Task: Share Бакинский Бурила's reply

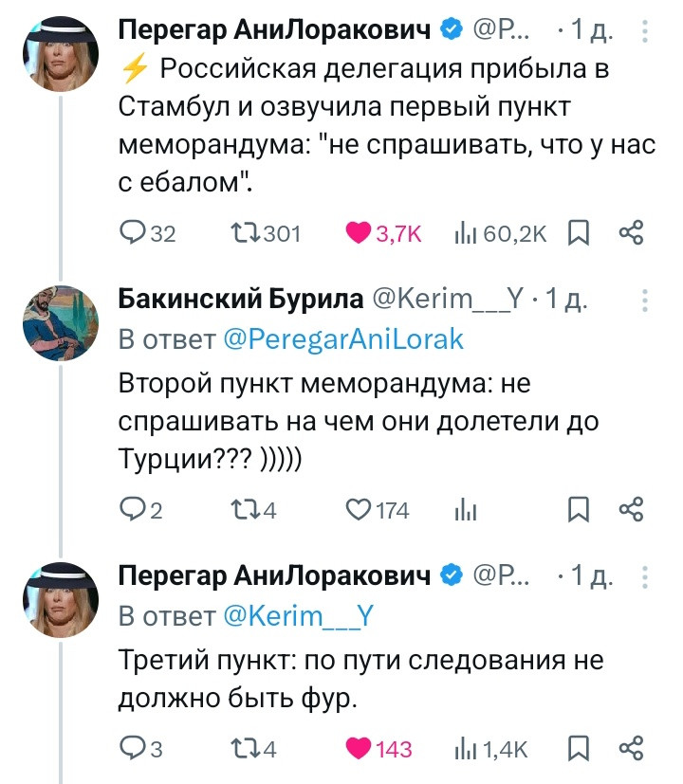Action: [631, 511]
